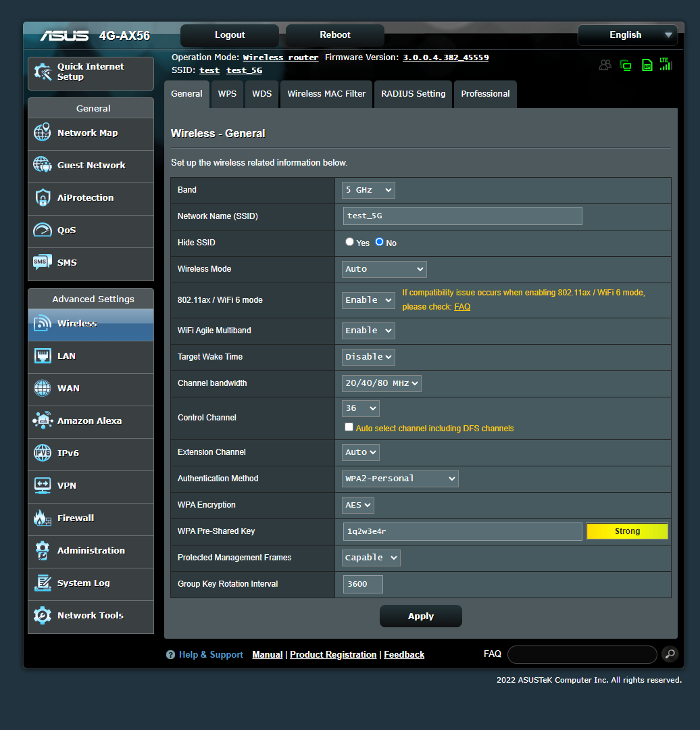Open the WPA Encryption dropdown
700x730 pixels.
pyautogui.click(x=357, y=505)
